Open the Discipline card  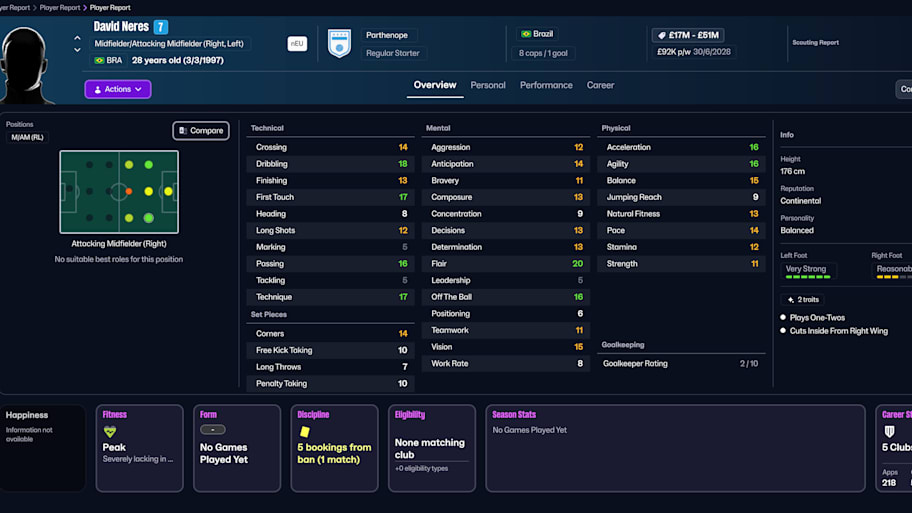coord(334,448)
